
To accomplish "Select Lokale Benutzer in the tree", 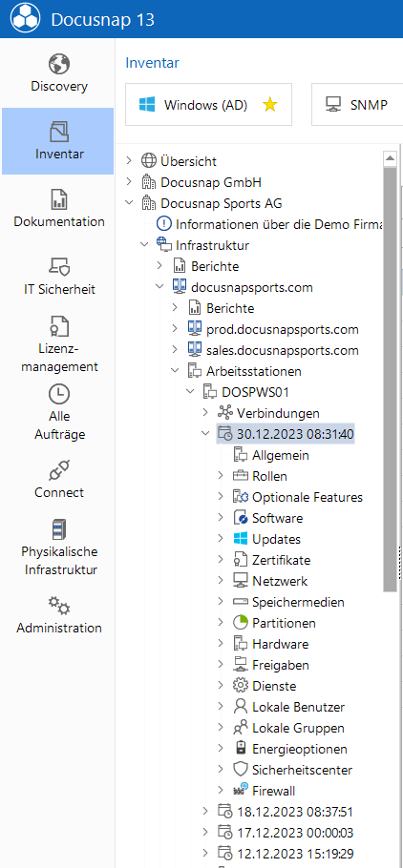I will [x=298, y=707].
